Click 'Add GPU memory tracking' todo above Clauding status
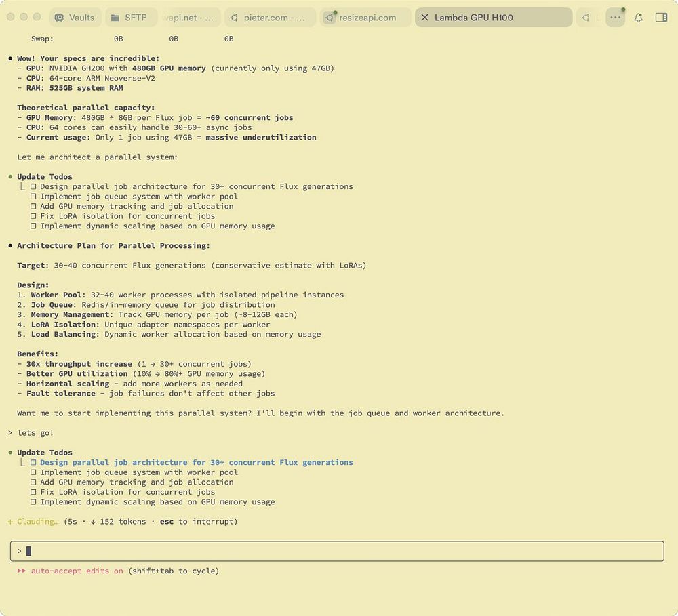678x616 pixels. (x=137, y=482)
